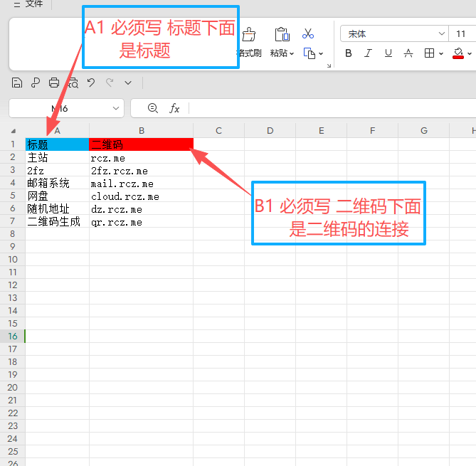The width and height of the screenshot is (476, 466).
Task: Open the 文件 menu
Action: pyautogui.click(x=33, y=4)
